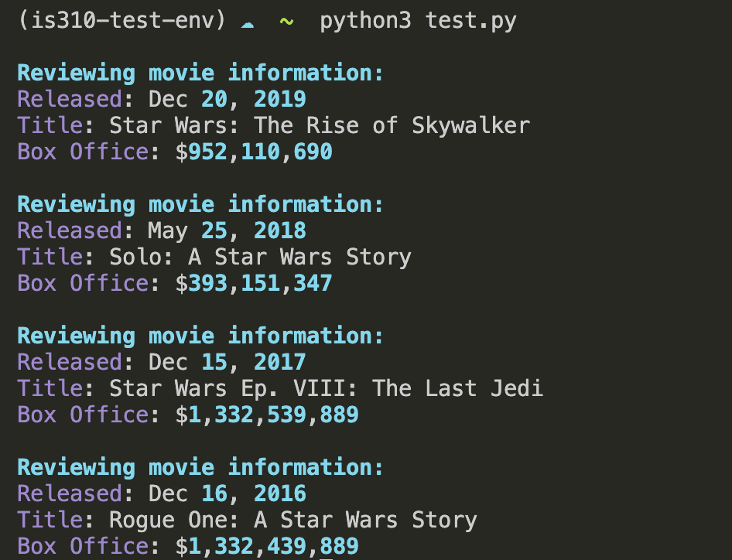Click the python3 test.py command text
732x560 pixels.
418,21
